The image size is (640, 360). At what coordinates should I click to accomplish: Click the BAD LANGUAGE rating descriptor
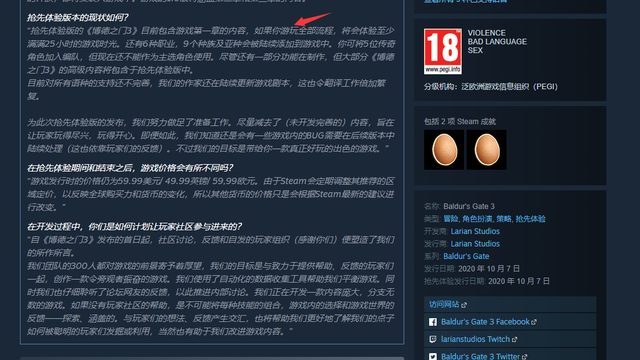coord(497,42)
